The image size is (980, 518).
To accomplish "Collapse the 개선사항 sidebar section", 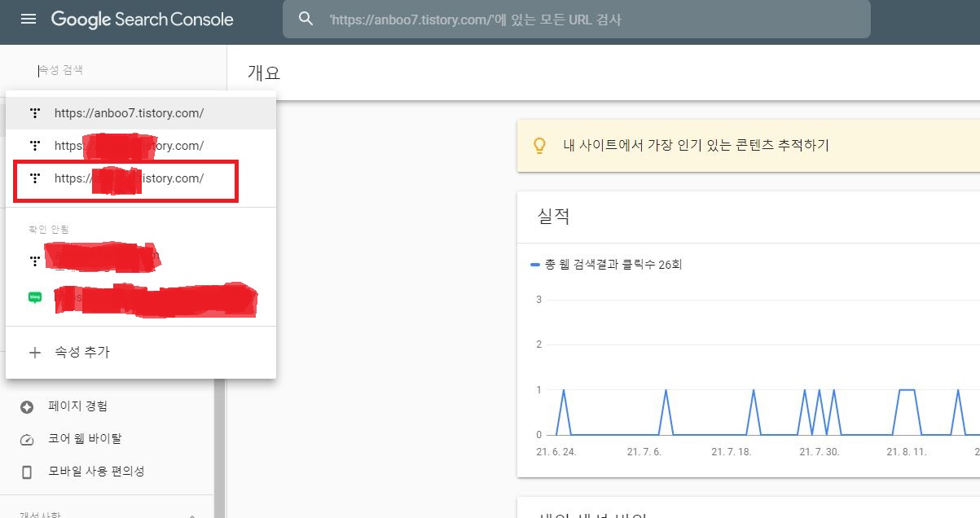I will [x=192, y=516].
